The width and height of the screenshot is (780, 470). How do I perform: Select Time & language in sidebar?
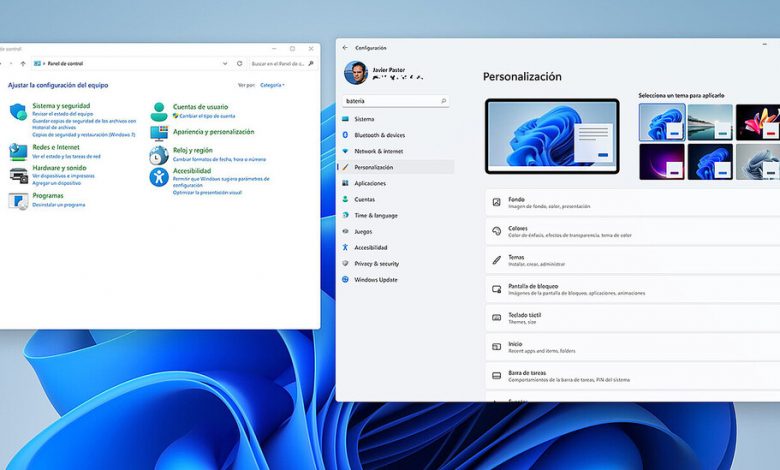coord(396,215)
